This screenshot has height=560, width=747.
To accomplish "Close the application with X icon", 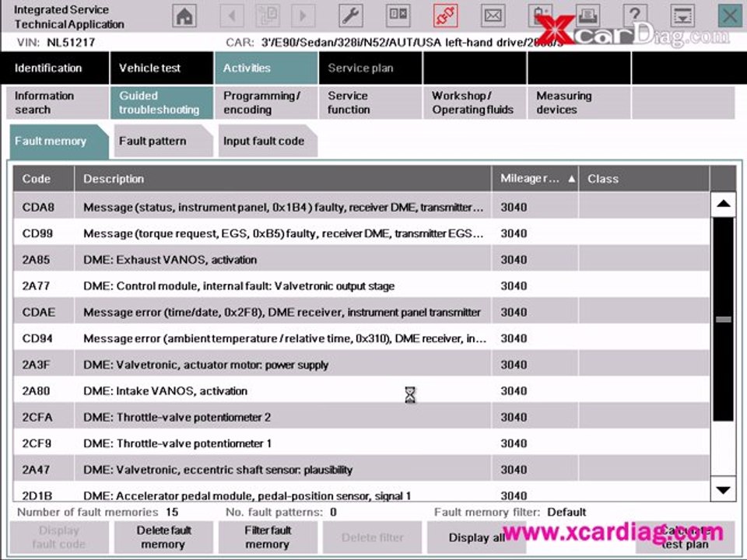I will [x=730, y=16].
